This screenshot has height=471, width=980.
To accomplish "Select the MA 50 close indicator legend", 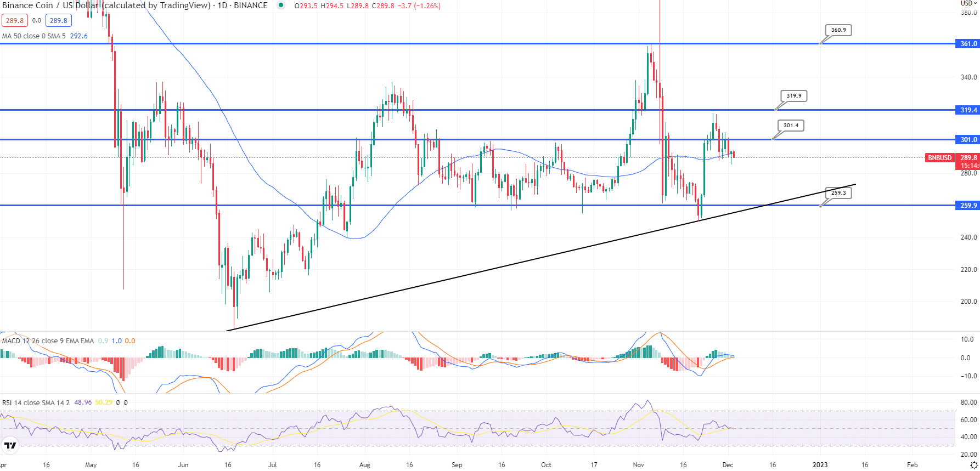I will coord(33,36).
